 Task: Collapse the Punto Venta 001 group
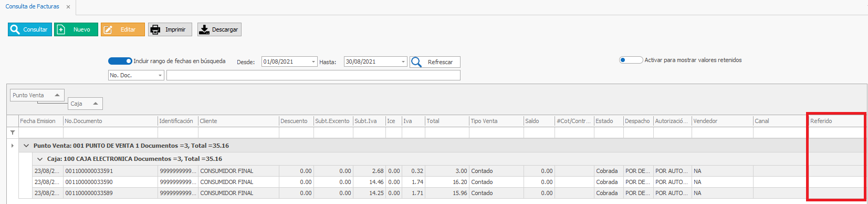coord(26,146)
